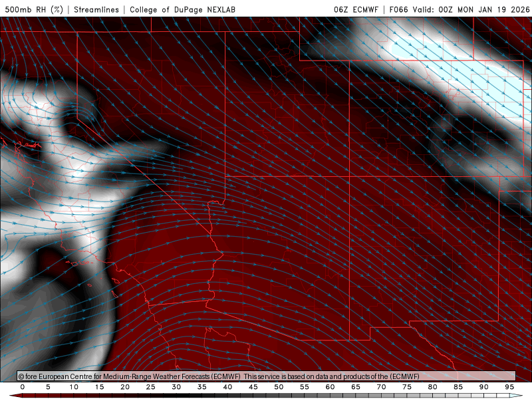
Task: Click the '90' colorbar label
Action: tap(484, 387)
